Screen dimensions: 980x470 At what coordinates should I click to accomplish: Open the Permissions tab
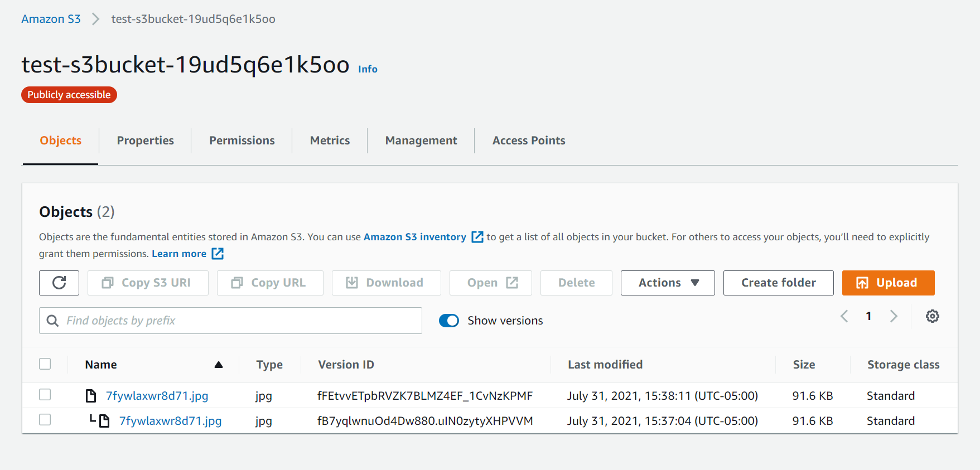point(242,140)
